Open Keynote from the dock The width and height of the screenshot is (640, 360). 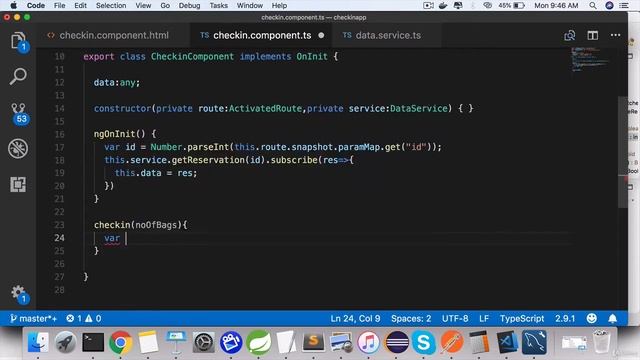(176, 342)
